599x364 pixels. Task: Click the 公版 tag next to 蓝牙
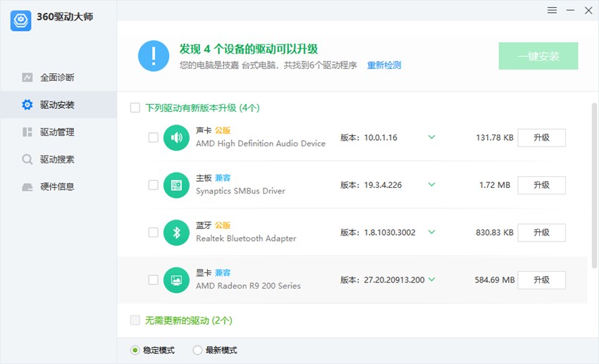(222, 225)
